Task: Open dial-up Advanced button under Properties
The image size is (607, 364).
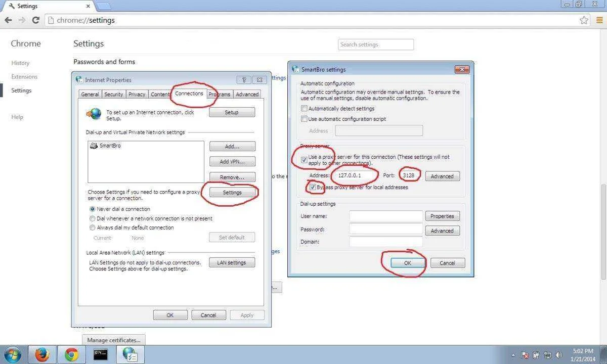Action: (443, 231)
